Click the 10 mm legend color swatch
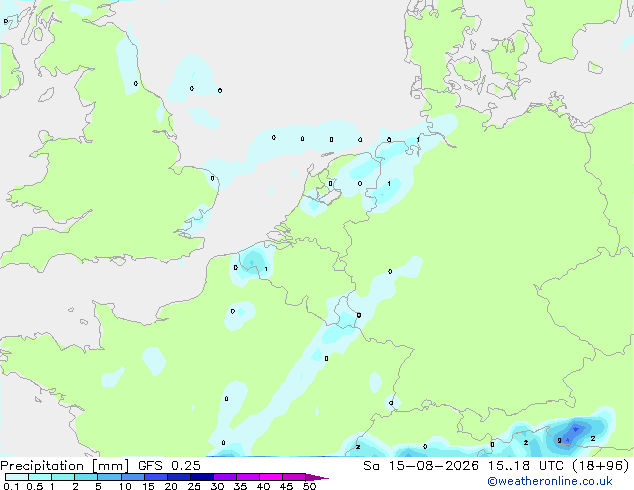The height and width of the screenshot is (490, 634). click(x=133, y=477)
